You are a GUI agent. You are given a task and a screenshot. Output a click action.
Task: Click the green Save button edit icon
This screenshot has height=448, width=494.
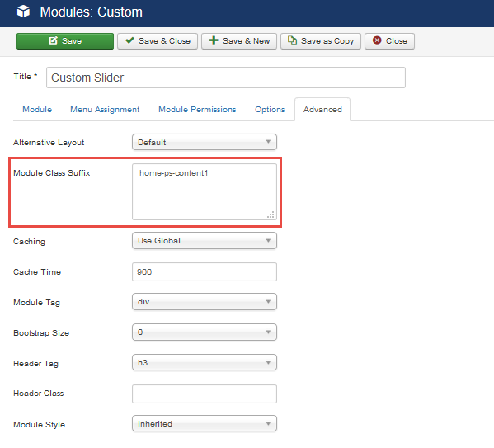point(54,40)
